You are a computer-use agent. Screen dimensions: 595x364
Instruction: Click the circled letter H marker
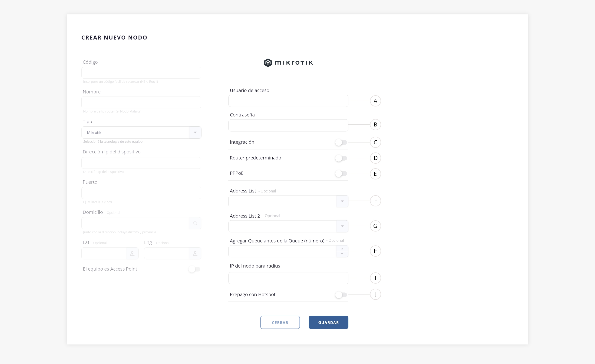pyautogui.click(x=375, y=251)
